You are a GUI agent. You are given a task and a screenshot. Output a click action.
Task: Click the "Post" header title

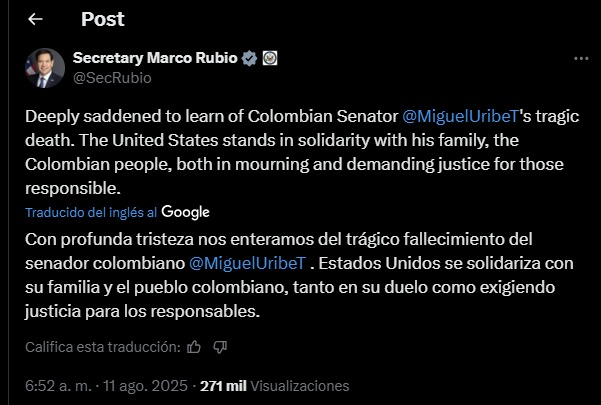click(x=102, y=19)
